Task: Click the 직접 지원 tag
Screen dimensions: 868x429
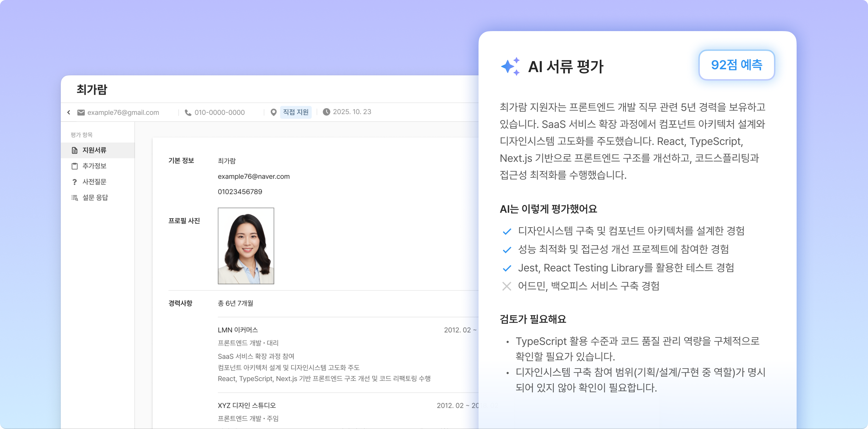Action: point(295,112)
